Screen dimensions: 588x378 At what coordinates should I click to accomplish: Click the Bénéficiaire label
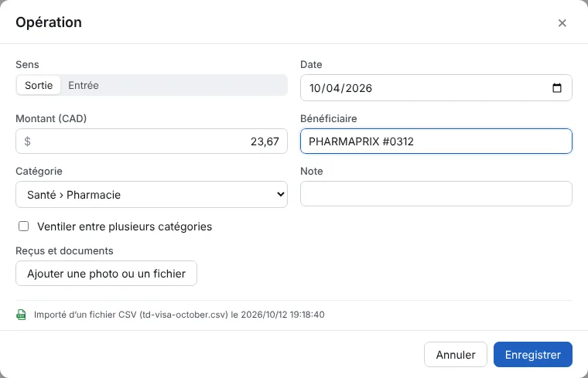[329, 118]
